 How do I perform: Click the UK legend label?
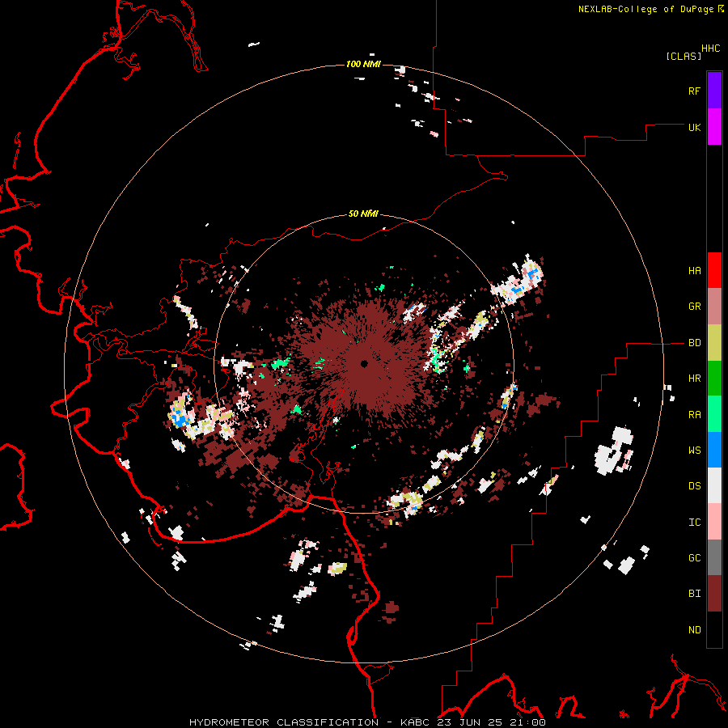tap(694, 127)
